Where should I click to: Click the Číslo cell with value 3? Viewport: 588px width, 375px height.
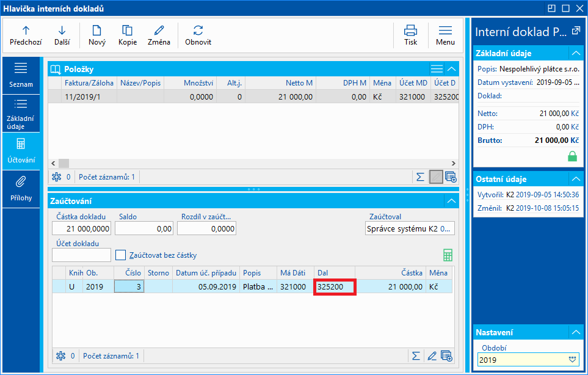point(129,286)
